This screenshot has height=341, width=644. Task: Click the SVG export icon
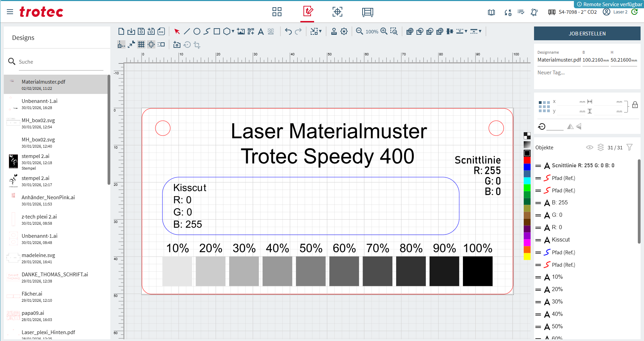[x=161, y=32]
